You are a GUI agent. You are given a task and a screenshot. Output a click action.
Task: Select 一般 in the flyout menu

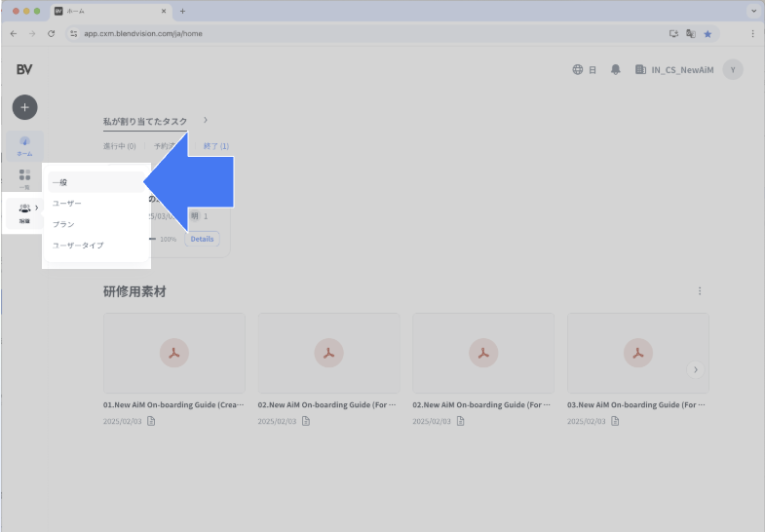pyautogui.click(x=96, y=182)
